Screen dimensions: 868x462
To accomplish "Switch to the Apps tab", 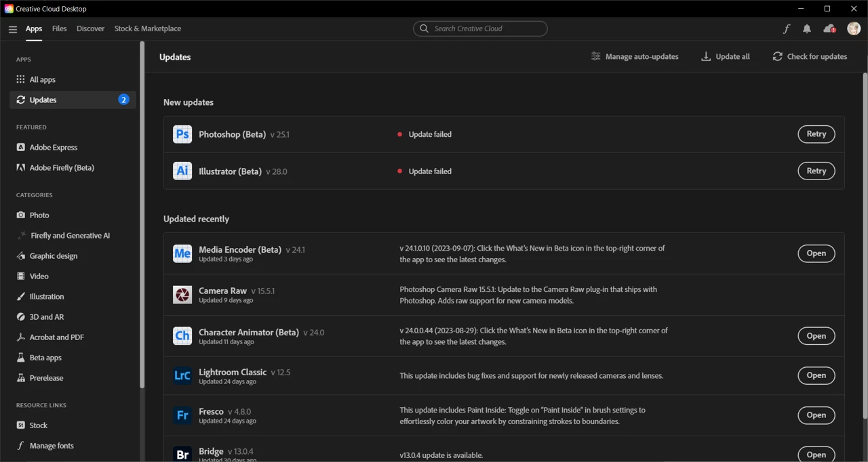I will (34, 28).
